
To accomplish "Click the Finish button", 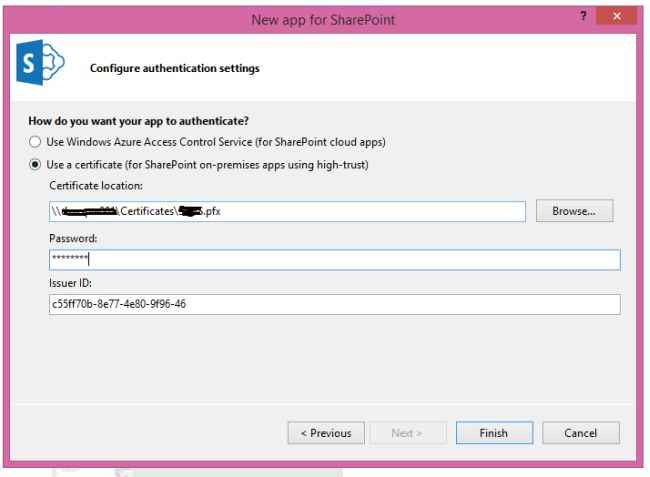I will coord(494,433).
